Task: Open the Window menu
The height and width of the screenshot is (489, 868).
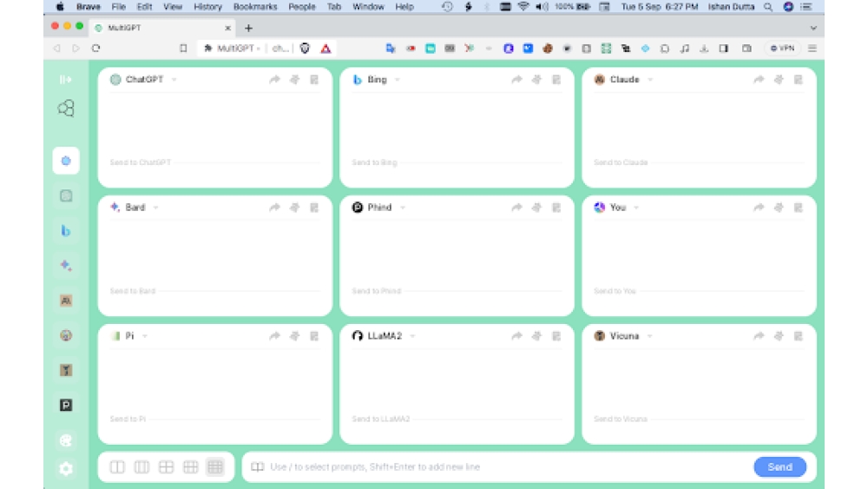Action: pyautogui.click(x=368, y=7)
